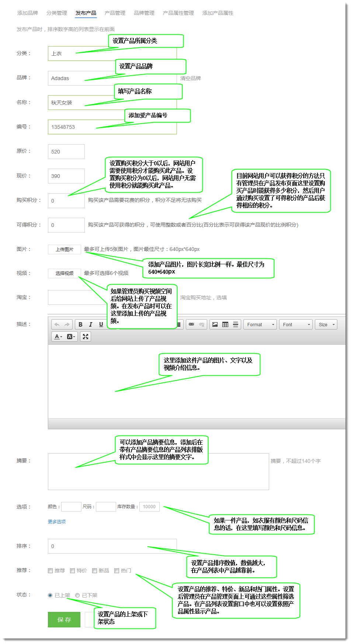351x644 pixels.
Task: Open the 分类管理 tab
Action: [x=57, y=13]
